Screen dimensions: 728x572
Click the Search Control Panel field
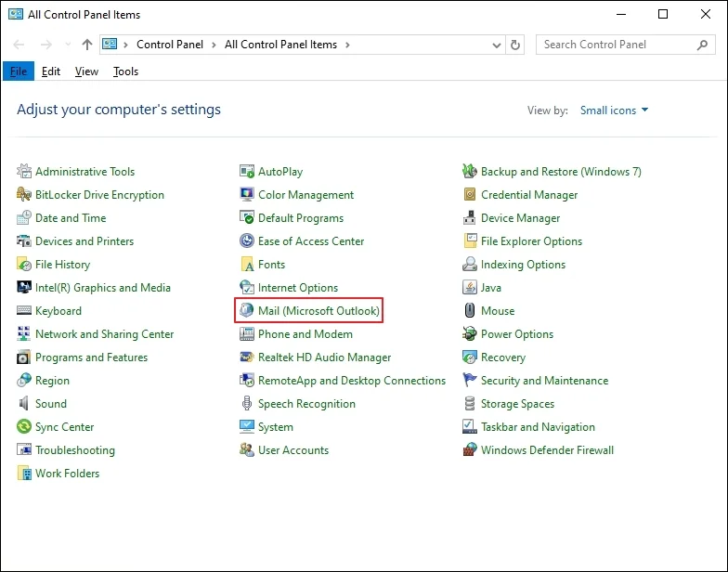coord(626,45)
